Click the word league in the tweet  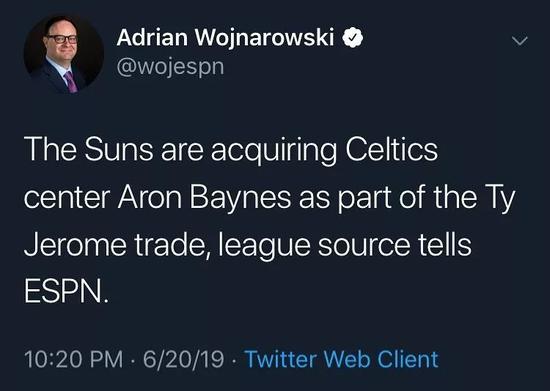point(264,247)
